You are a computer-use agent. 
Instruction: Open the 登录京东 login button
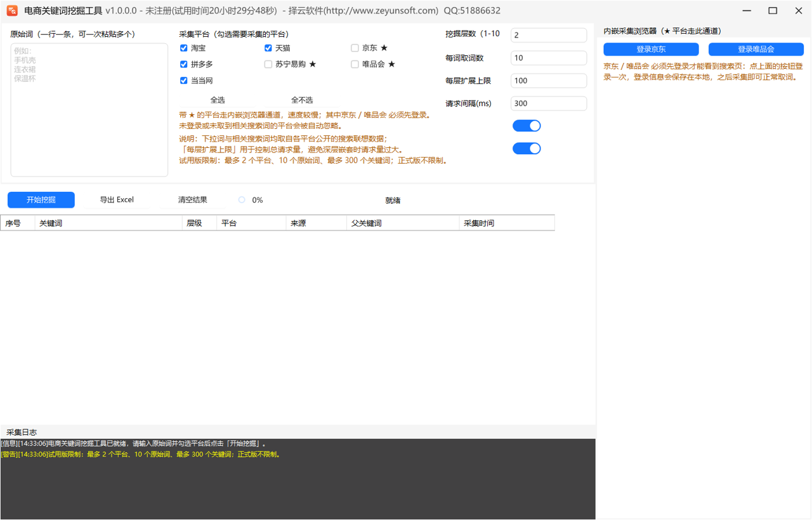pyautogui.click(x=651, y=50)
